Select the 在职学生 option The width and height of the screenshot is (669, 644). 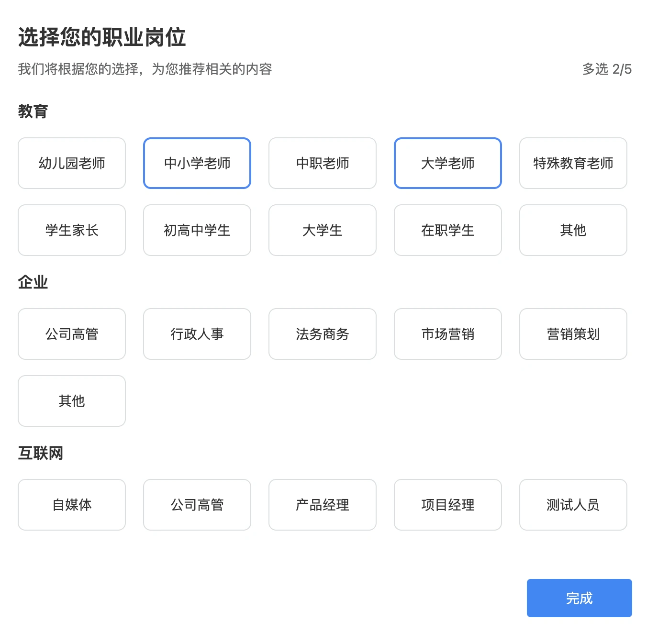coord(447,230)
